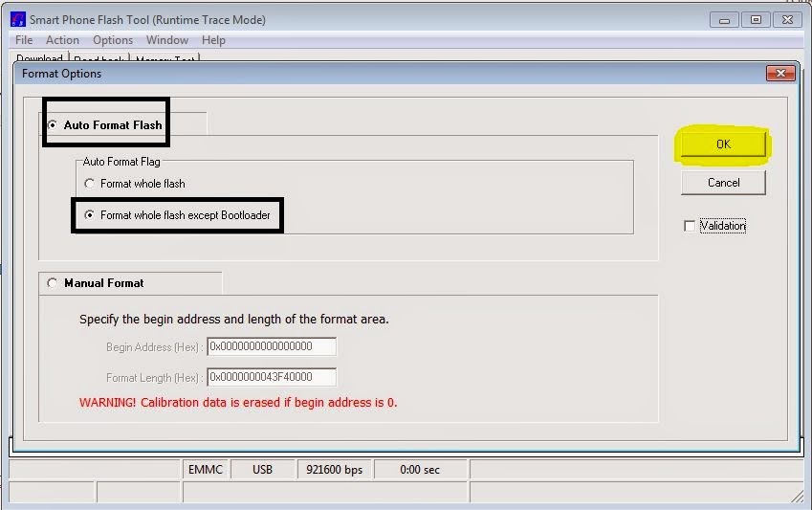Open the Action menu
The width and height of the screenshot is (812, 510).
(x=63, y=40)
